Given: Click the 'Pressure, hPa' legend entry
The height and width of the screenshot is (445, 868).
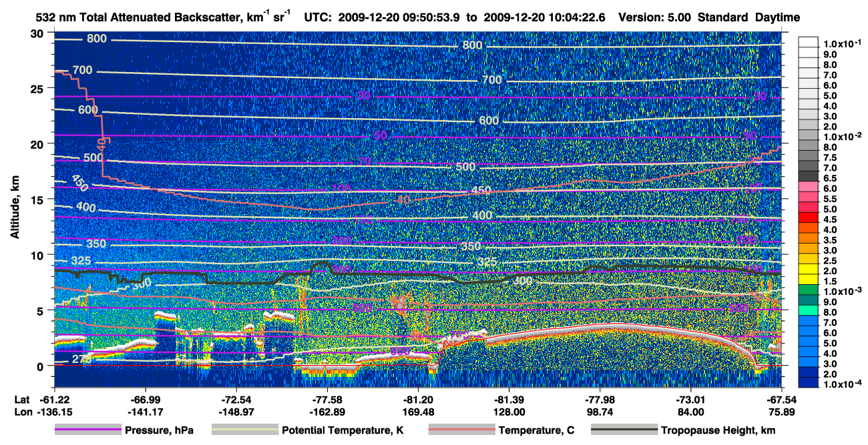Looking at the screenshot, I should coord(159,430).
